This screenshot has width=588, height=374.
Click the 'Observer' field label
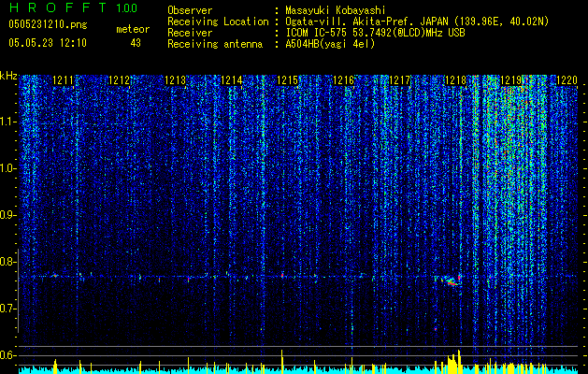pyautogui.click(x=190, y=10)
